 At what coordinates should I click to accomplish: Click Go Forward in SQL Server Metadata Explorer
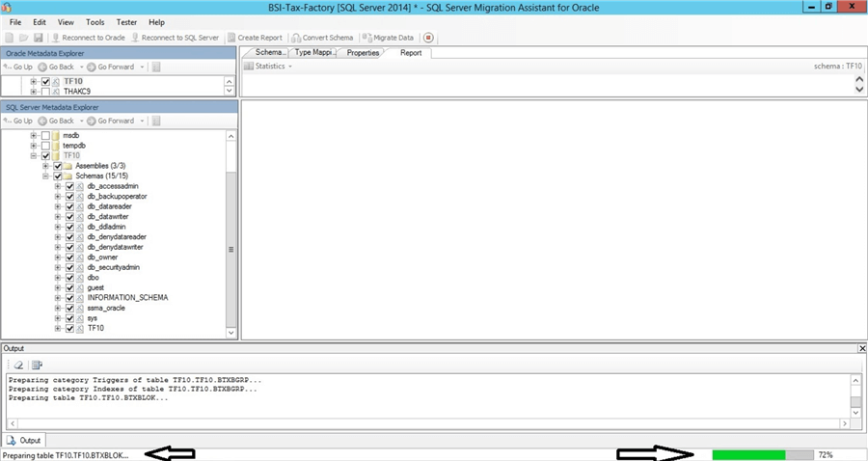pos(111,121)
